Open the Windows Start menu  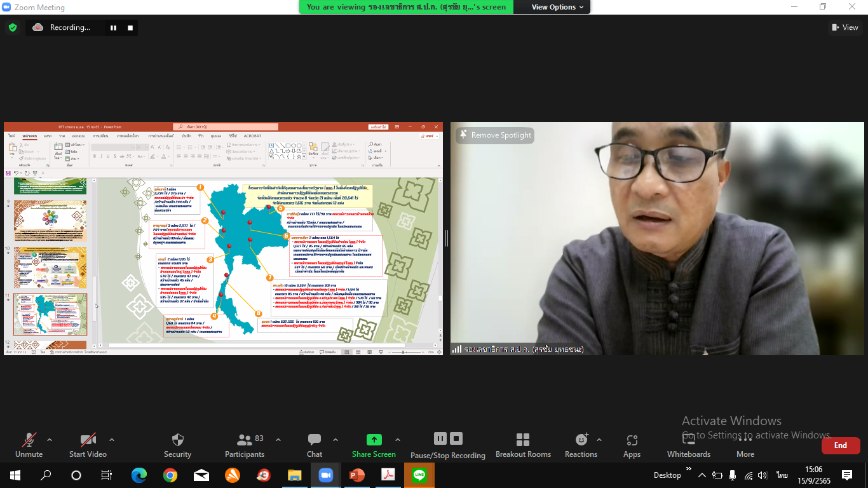click(x=15, y=475)
